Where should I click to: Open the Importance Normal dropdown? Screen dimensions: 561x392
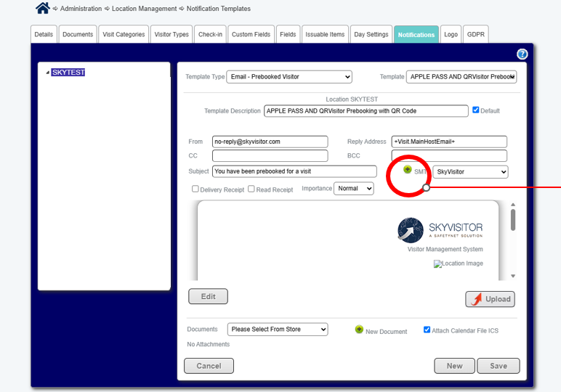[x=353, y=188]
